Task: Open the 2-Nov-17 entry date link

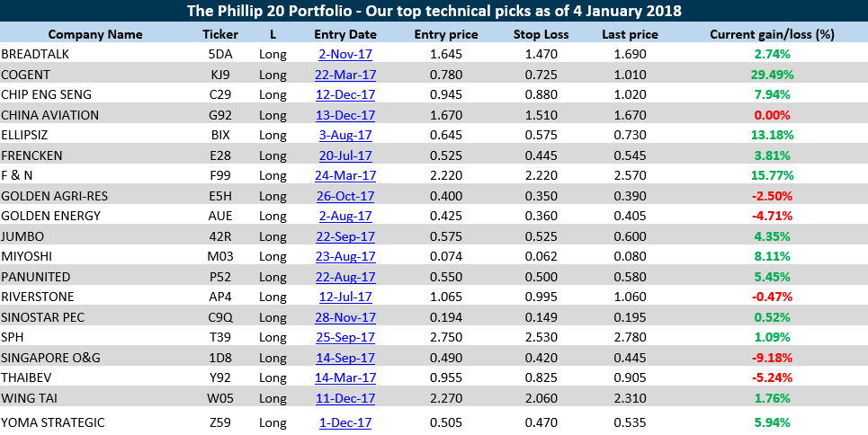Action: pos(345,54)
